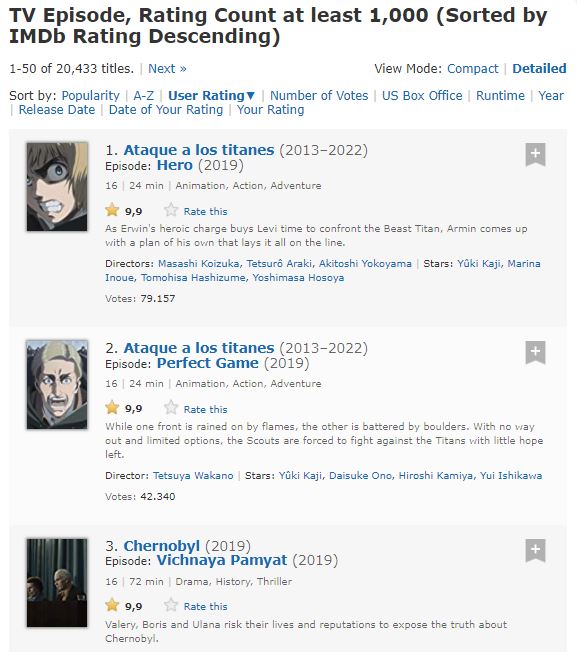577x652 pixels.
Task: Open the Chernobyl episode poster thumbnail
Action: tap(57, 583)
